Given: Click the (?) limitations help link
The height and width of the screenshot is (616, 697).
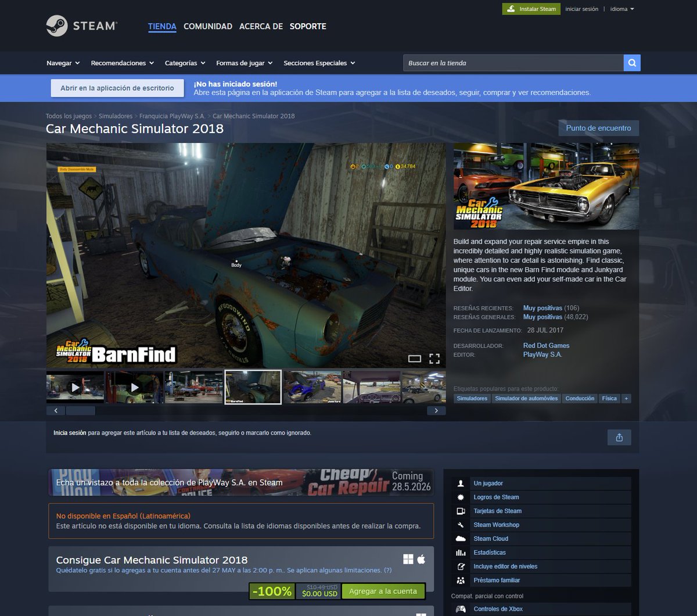Looking at the screenshot, I should 388,570.
